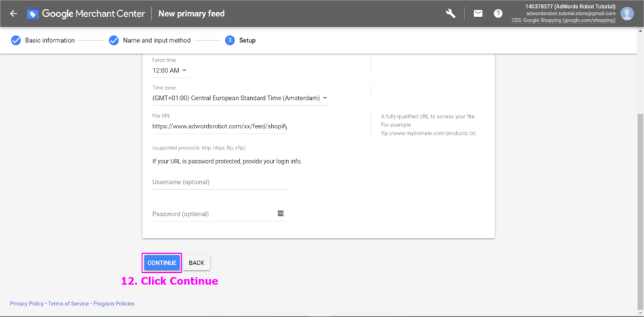644x317 pixels.
Task: Open the Google Merchant Center logo icon
Action: click(x=33, y=14)
